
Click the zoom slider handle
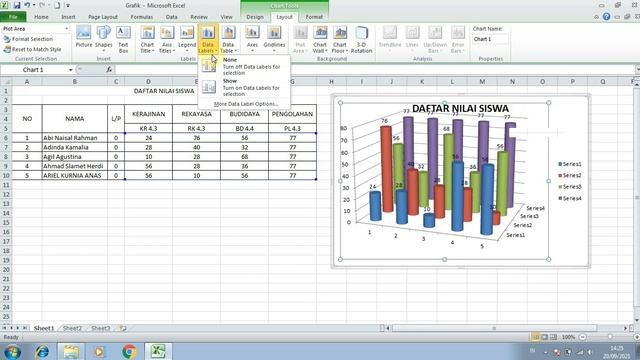[610, 337]
